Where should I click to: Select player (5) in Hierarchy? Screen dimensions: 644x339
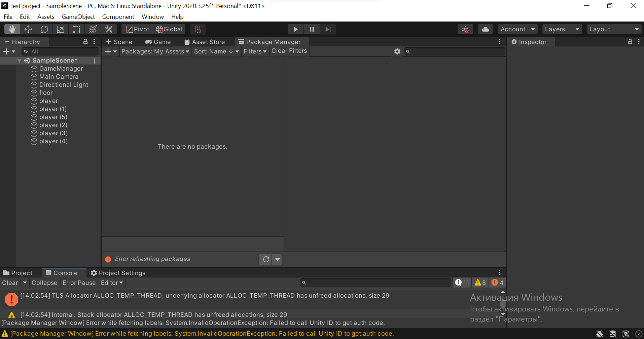[49, 117]
